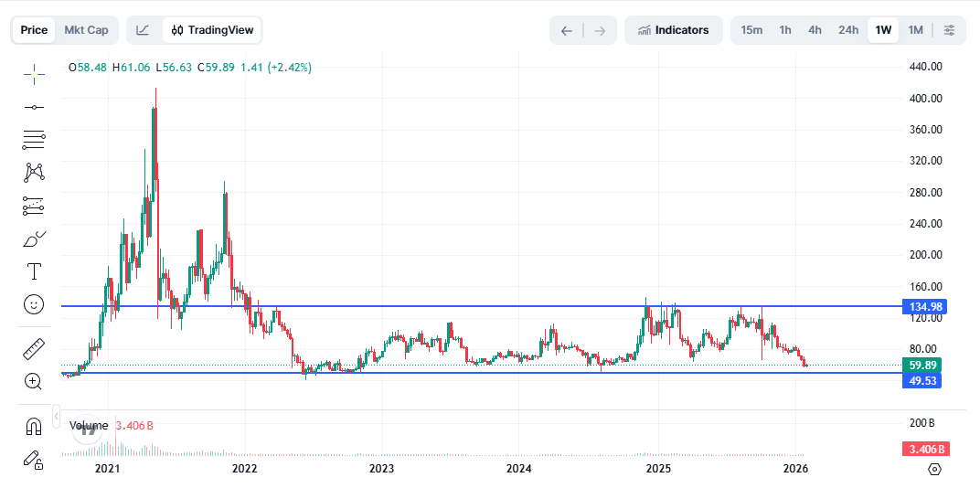Select the XABCD pattern tool
Screen dimensions: 980x488
click(34, 173)
